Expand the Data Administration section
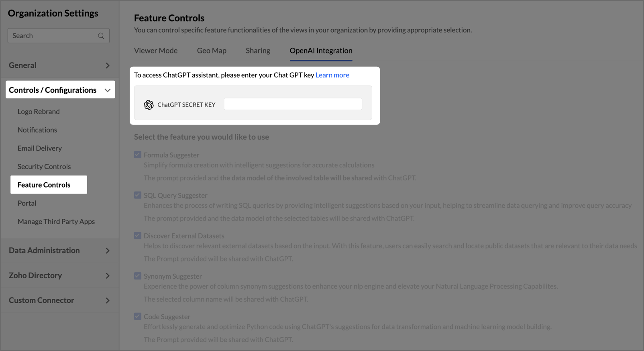Screen dimensions: 644x351 pos(108,251)
